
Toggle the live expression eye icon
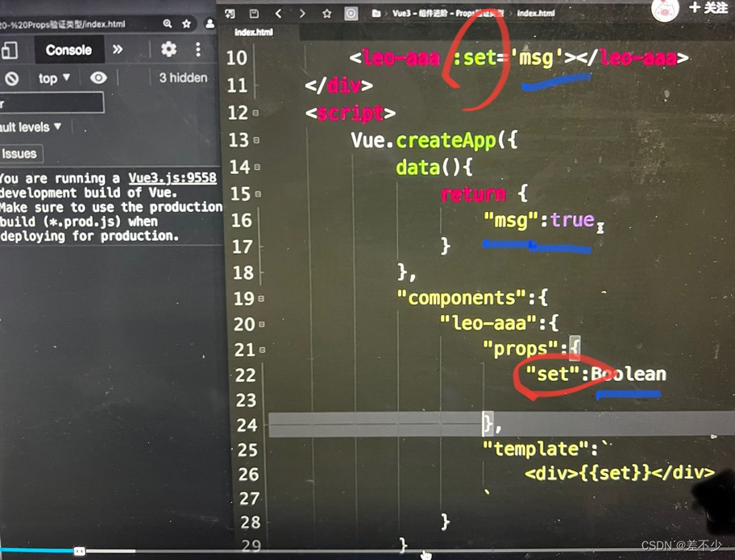click(98, 78)
